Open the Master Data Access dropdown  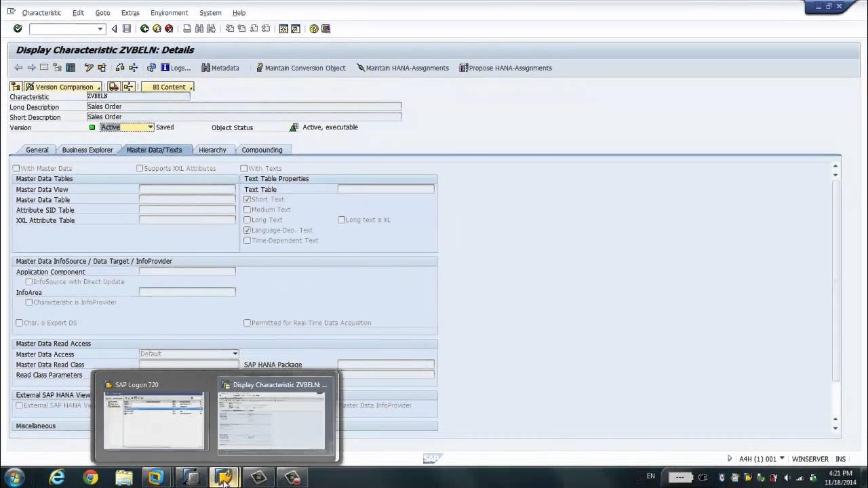click(x=235, y=354)
